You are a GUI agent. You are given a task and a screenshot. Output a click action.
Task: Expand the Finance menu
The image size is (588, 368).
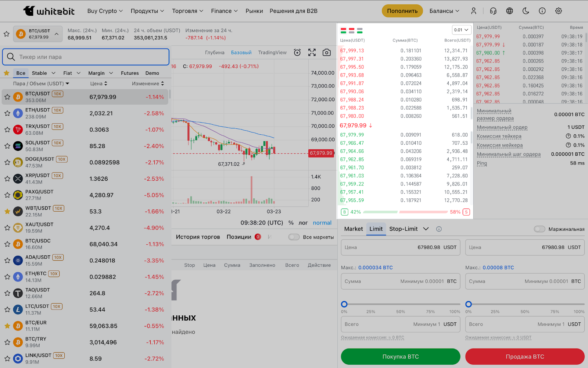pyautogui.click(x=224, y=11)
